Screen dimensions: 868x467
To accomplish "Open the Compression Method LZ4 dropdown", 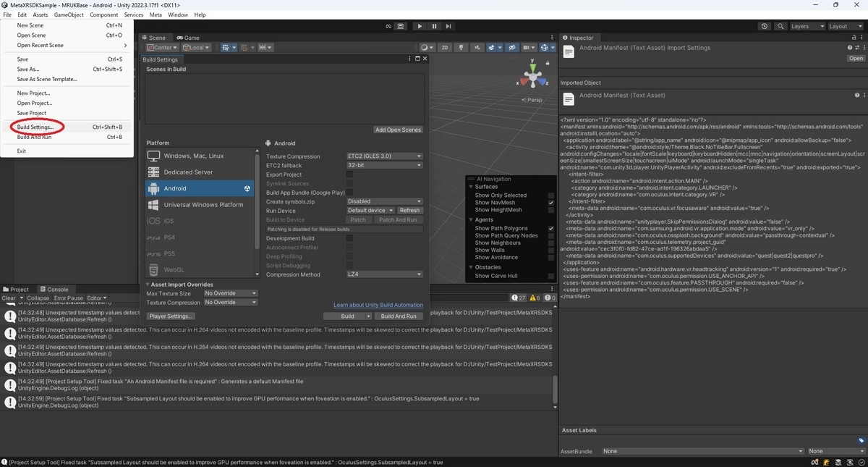I will click(x=384, y=274).
